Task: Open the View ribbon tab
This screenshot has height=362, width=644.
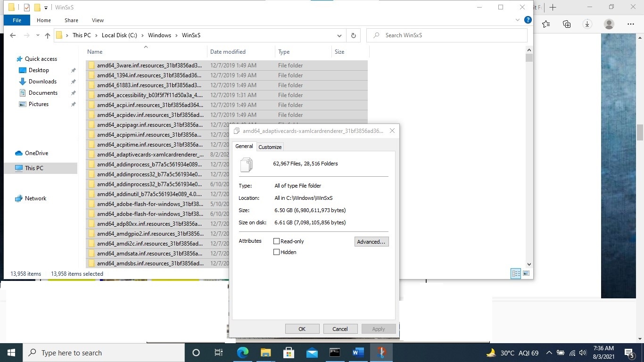Action: tap(98, 20)
